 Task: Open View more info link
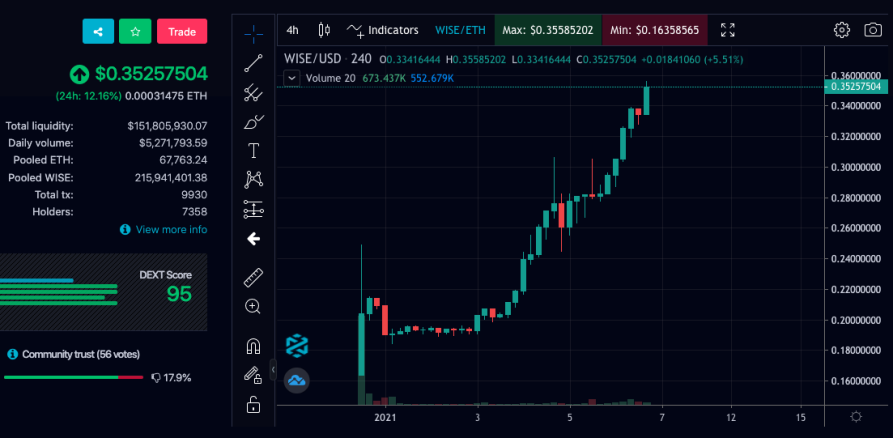171,230
